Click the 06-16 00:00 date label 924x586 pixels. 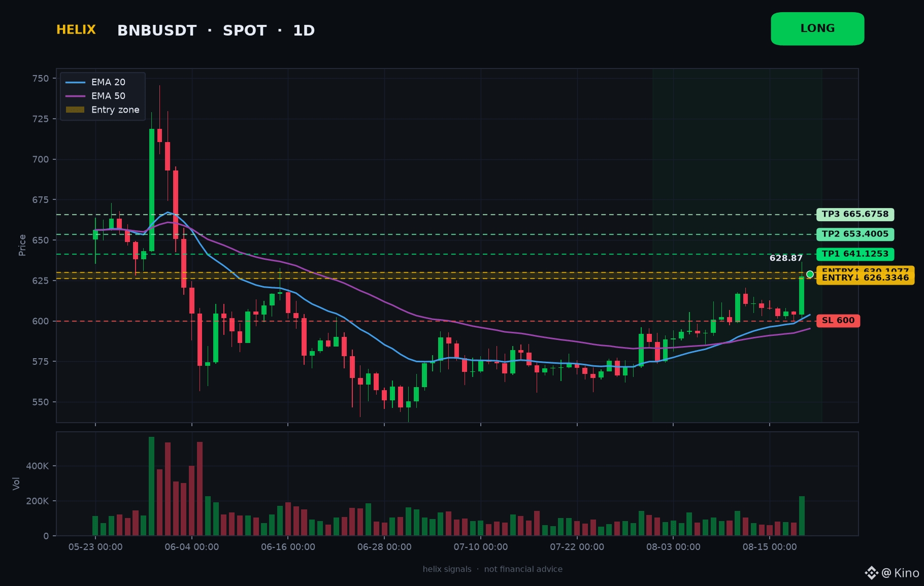(x=288, y=547)
